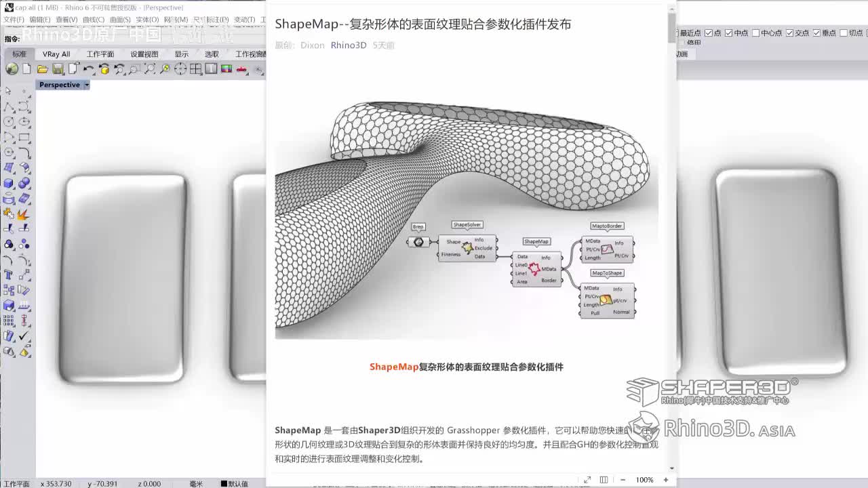Click the Rhino options globe icon
The image size is (868, 488).
click(12, 68)
